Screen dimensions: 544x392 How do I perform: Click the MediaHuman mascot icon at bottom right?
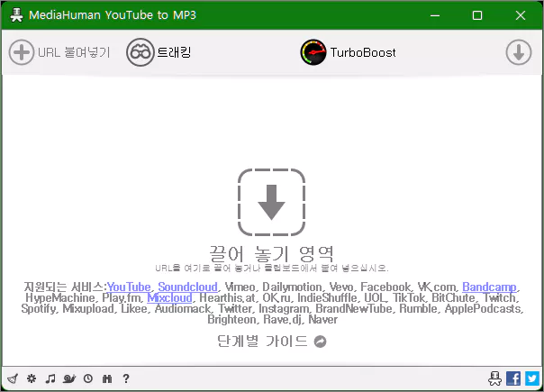(x=494, y=378)
